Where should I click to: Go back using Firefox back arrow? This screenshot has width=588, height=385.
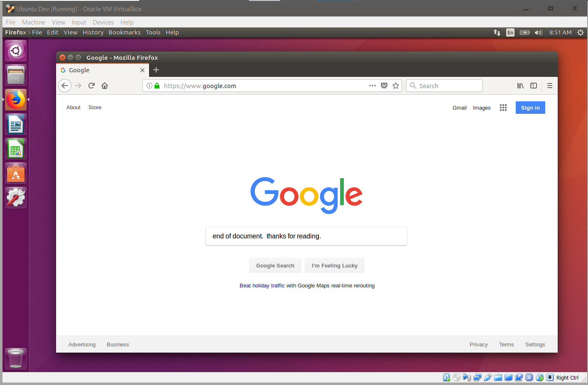[x=65, y=86]
